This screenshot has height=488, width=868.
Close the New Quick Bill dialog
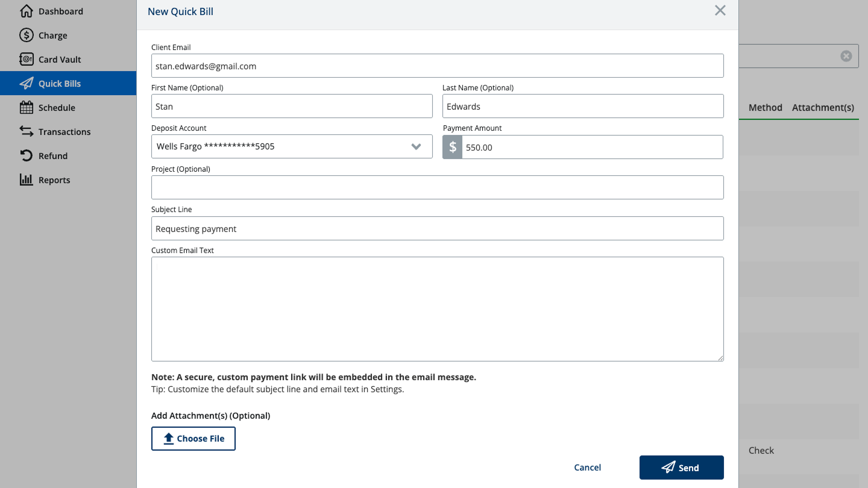(x=720, y=10)
